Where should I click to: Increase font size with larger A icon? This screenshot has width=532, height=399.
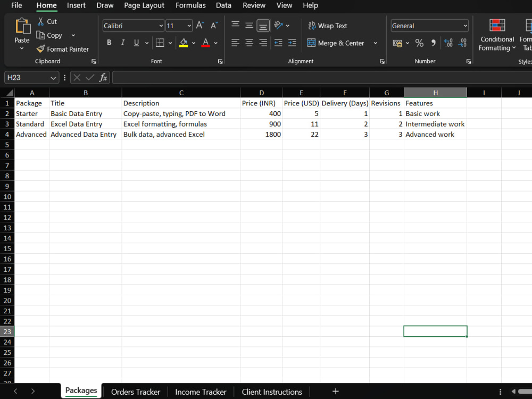click(200, 26)
